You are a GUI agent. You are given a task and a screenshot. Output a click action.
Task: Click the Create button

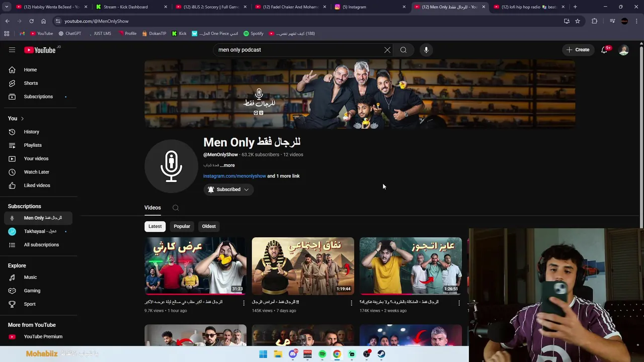[x=578, y=50]
